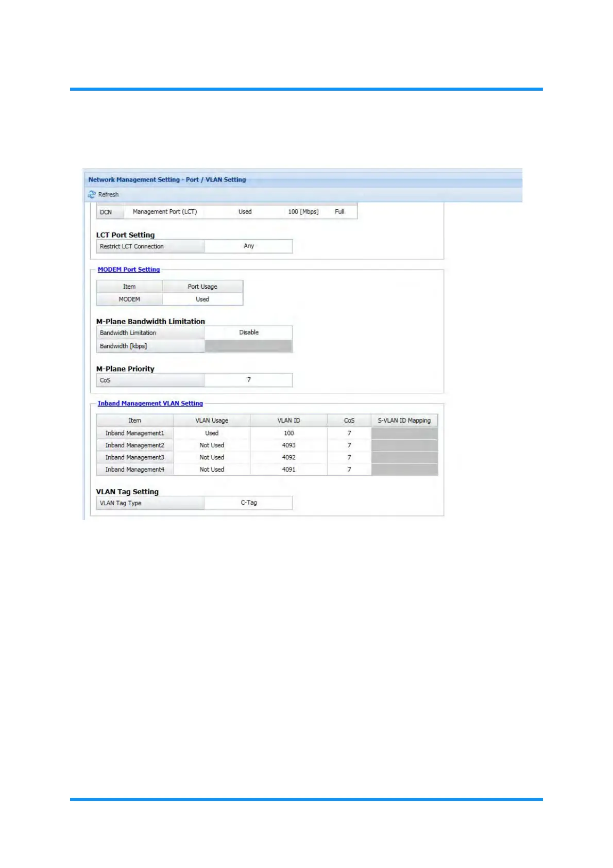Click VLAN ID 4091 cell

289,469
